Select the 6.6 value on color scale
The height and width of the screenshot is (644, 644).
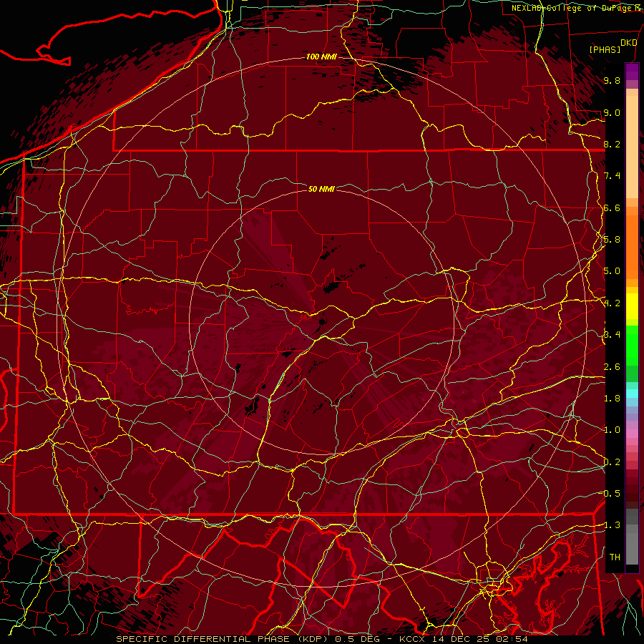click(612, 208)
